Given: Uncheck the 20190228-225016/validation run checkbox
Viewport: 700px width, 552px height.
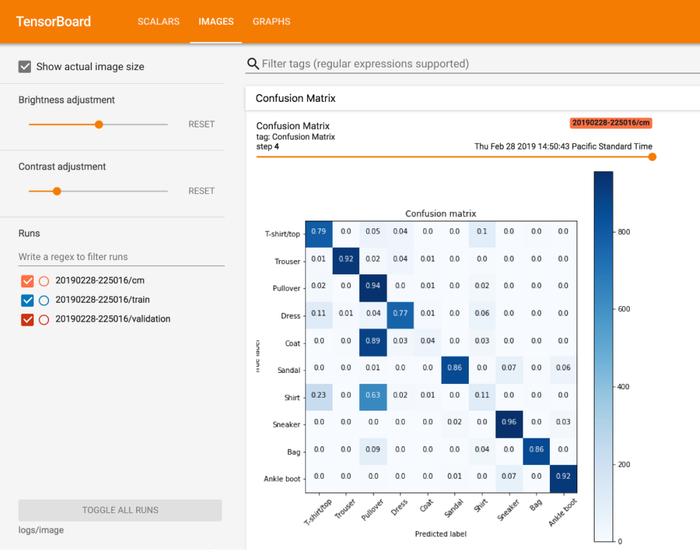Looking at the screenshot, I should click(x=27, y=319).
